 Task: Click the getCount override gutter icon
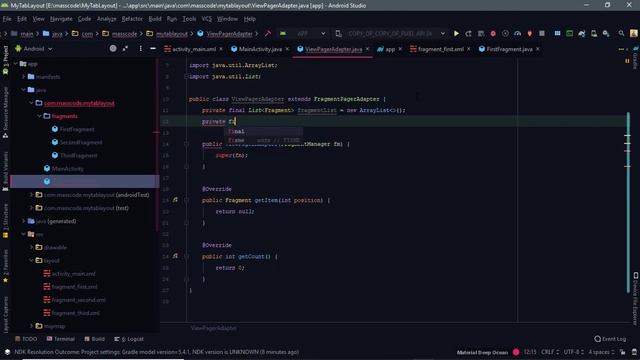[x=175, y=256]
